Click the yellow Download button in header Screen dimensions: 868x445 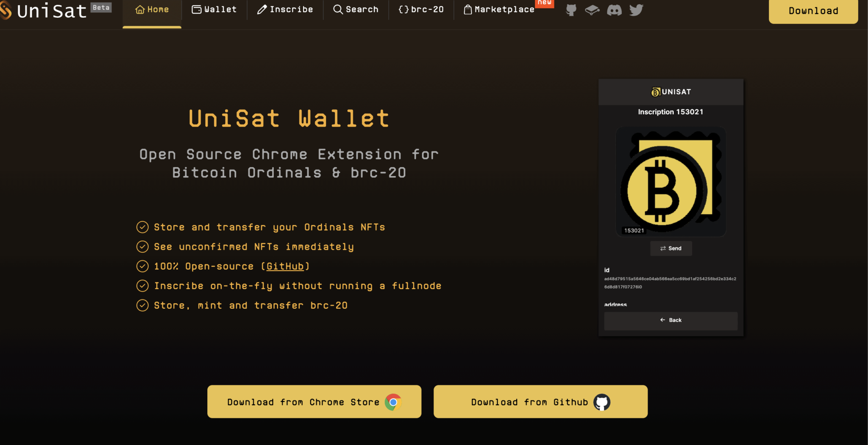(813, 11)
